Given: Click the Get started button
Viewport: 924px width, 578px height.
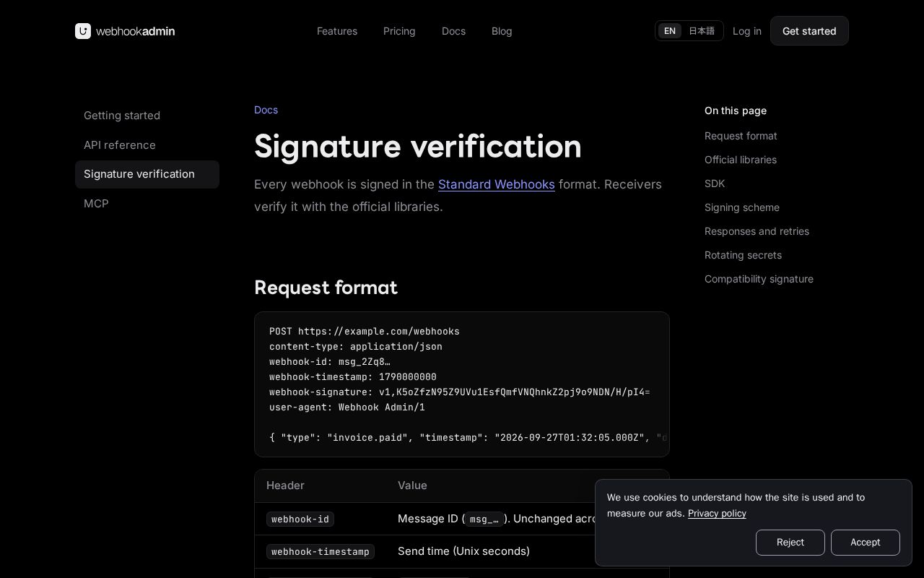Looking at the screenshot, I should click(x=809, y=31).
